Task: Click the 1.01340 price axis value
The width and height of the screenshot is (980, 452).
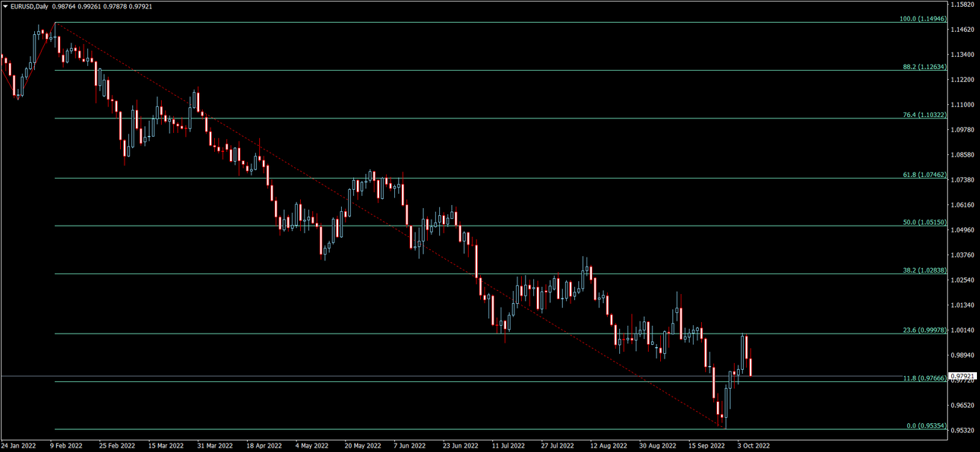Action: coord(963,305)
